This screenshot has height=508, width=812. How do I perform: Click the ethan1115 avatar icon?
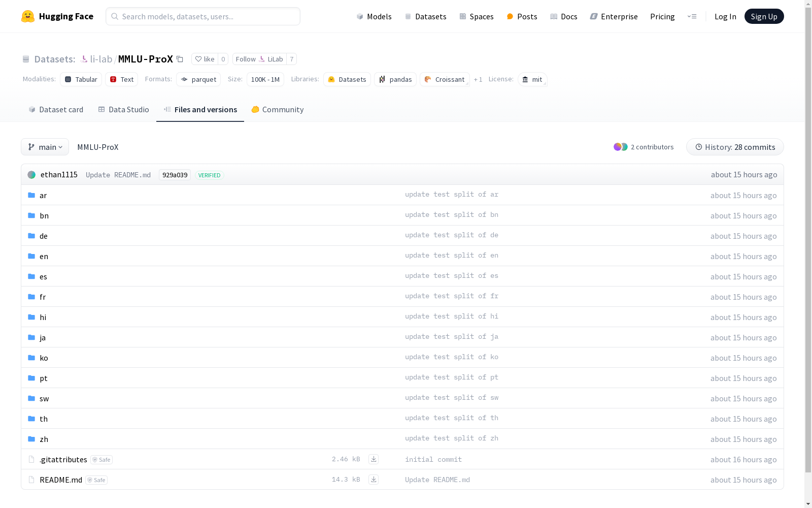click(x=31, y=175)
